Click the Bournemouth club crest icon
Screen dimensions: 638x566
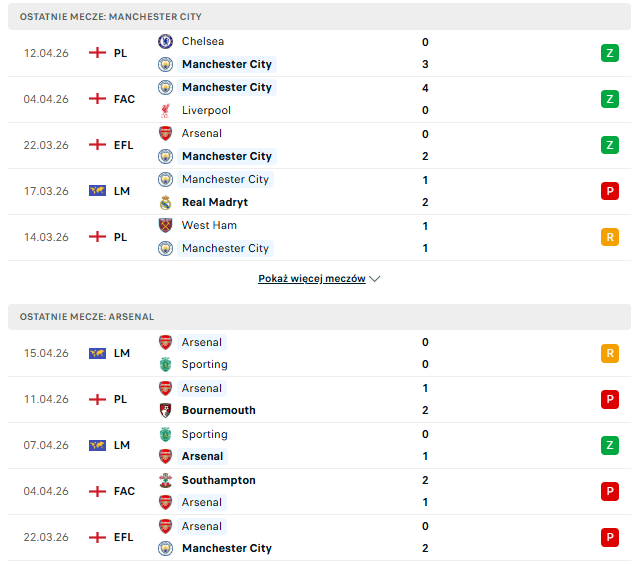[x=165, y=410]
